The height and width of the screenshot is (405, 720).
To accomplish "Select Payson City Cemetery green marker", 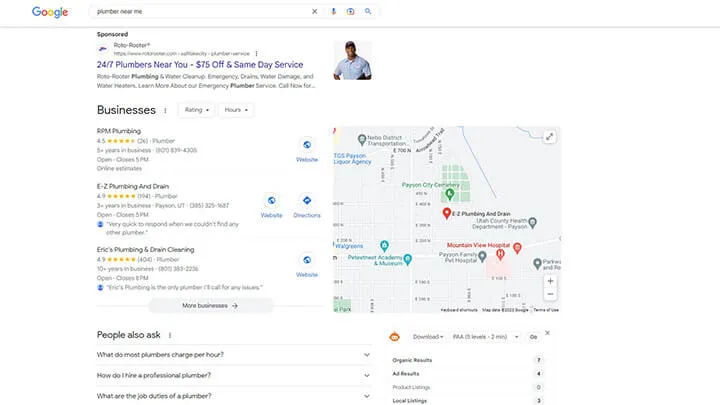I will pos(450,194).
